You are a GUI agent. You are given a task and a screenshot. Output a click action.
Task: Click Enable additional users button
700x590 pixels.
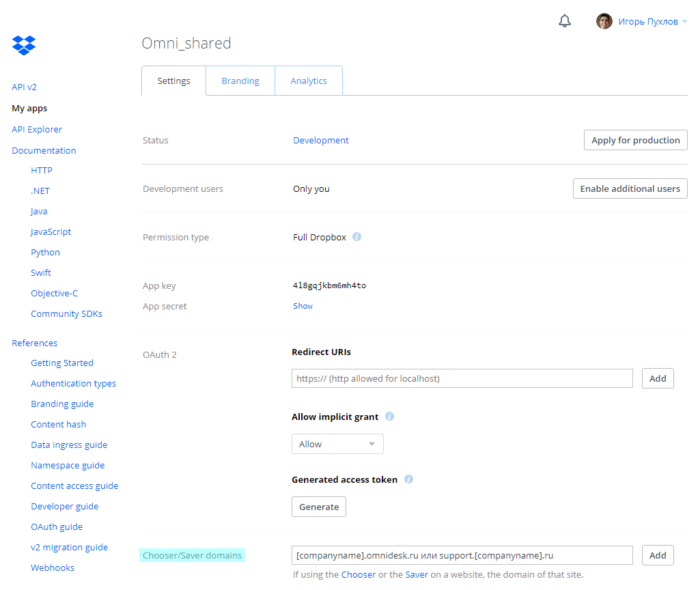(630, 188)
